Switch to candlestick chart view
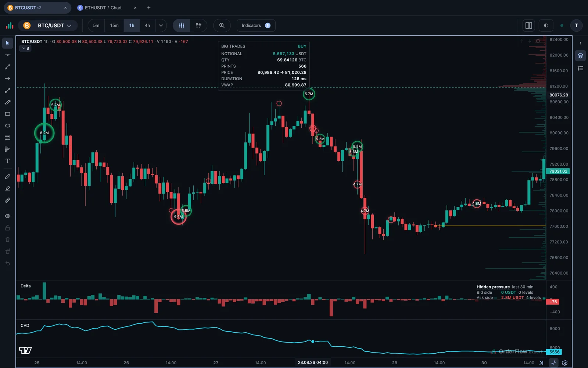This screenshot has width=588, height=368. (182, 25)
